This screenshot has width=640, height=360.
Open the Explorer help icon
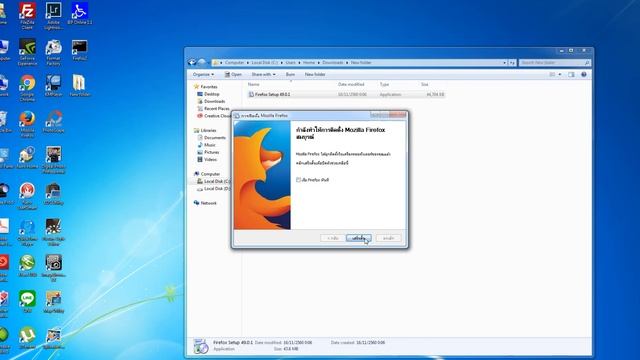click(x=584, y=74)
